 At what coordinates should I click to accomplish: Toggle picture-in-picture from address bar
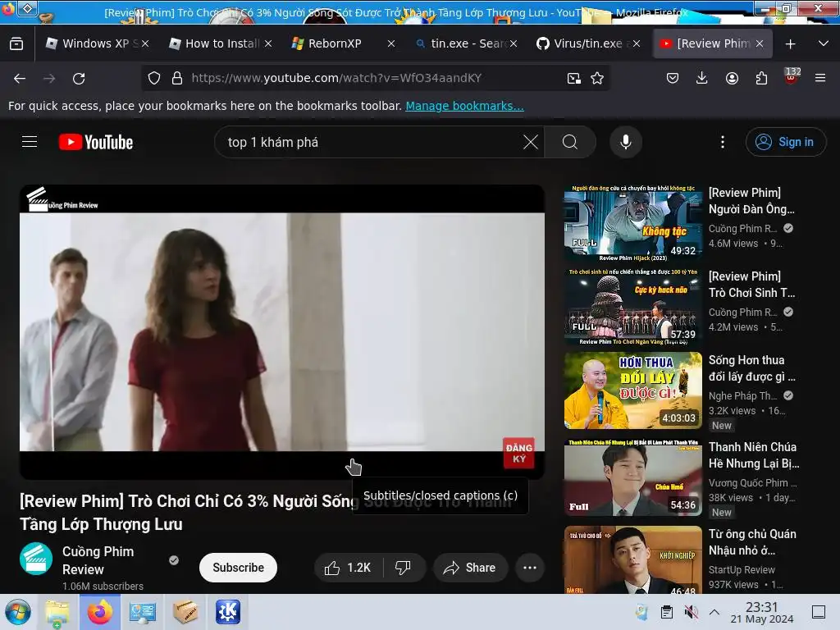point(573,78)
